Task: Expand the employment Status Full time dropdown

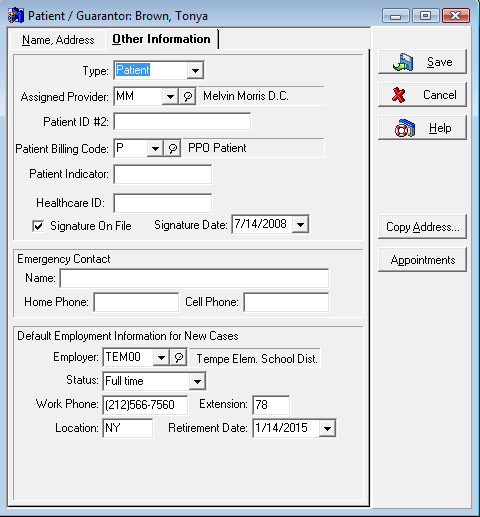Action: (x=197, y=381)
